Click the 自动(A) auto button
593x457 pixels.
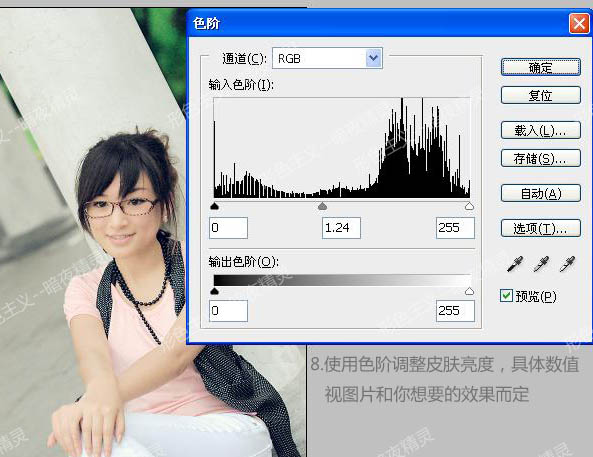(x=541, y=193)
